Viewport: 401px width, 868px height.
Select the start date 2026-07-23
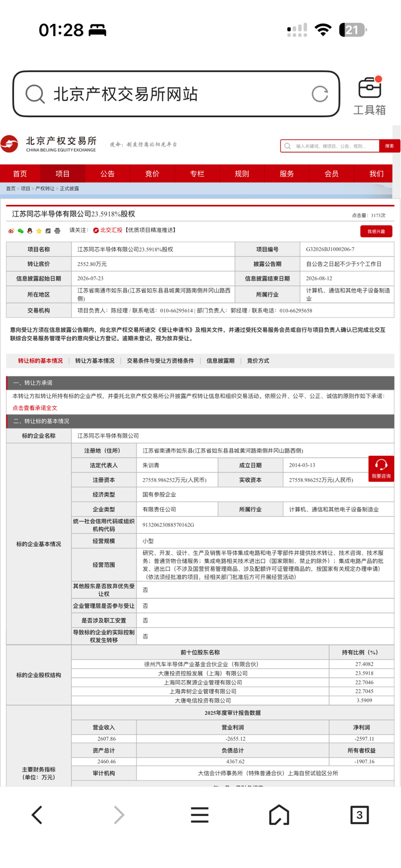[90, 278]
